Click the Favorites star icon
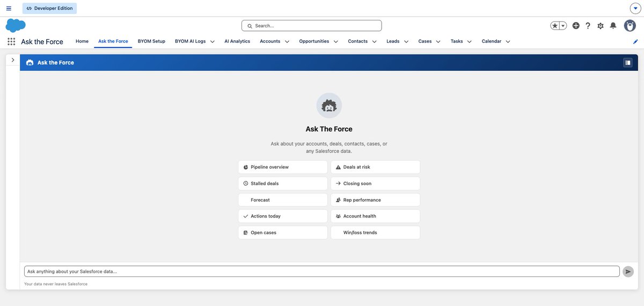This screenshot has height=306, width=644. [x=555, y=26]
